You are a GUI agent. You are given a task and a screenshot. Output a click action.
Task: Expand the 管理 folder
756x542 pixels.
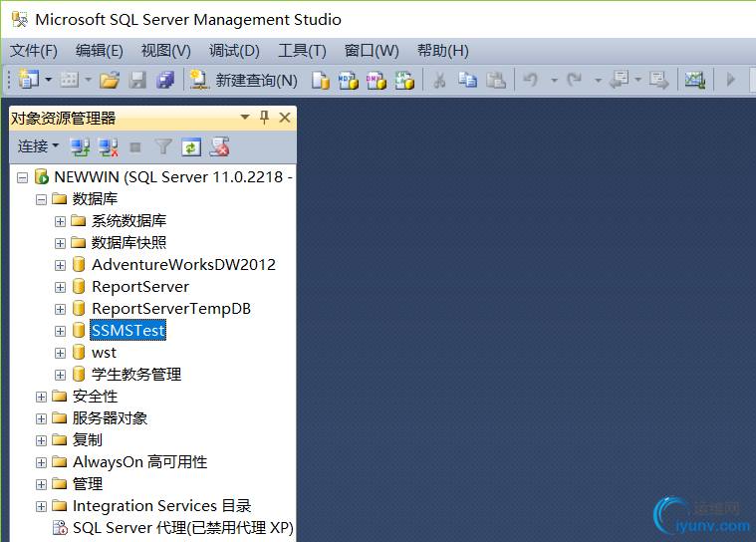tap(41, 484)
